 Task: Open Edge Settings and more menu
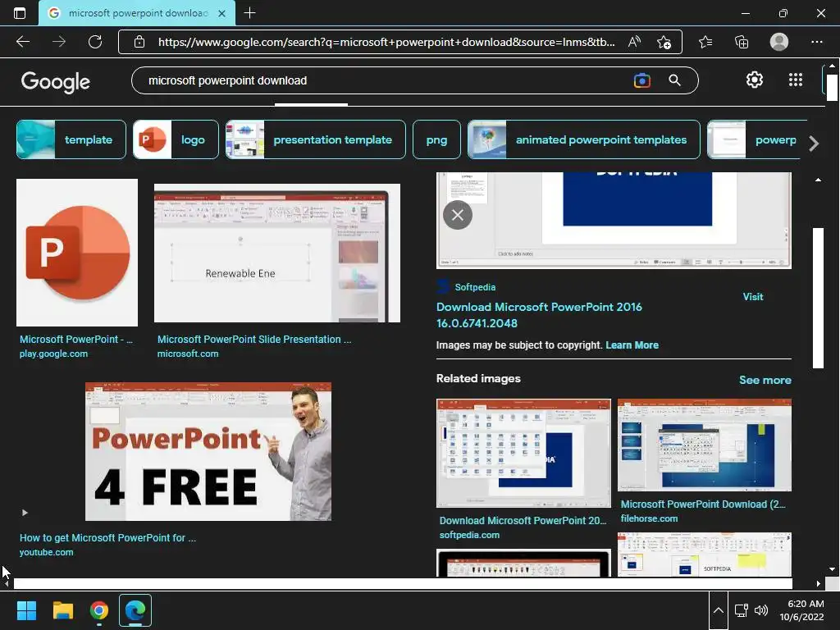(x=816, y=42)
